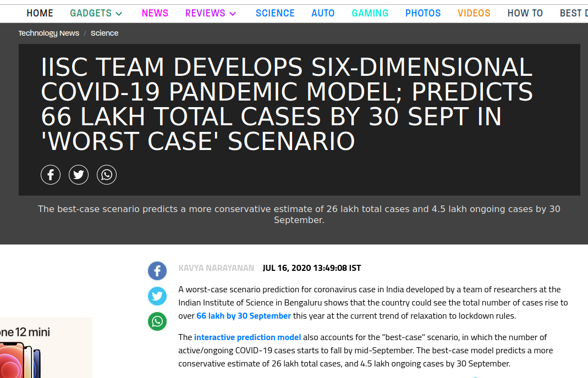The height and width of the screenshot is (378, 588).
Task: Open the Science section in navigation
Action: click(x=275, y=13)
